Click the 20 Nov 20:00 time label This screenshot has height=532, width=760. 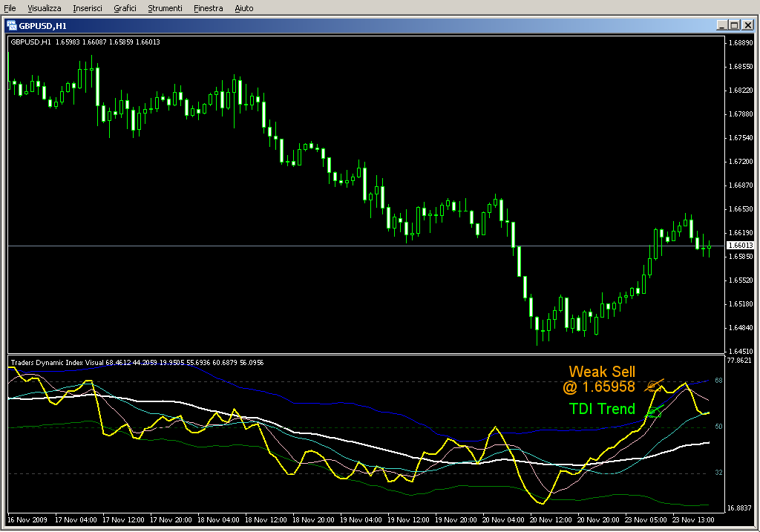pos(599,520)
